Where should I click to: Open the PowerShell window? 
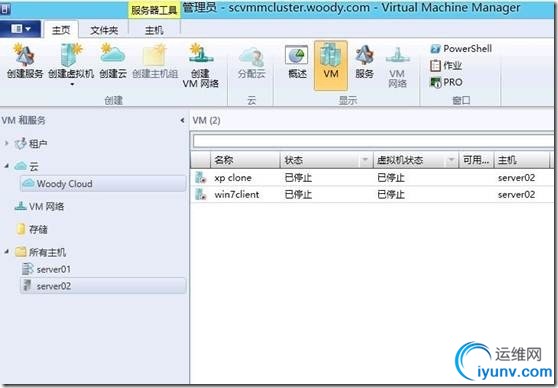tap(461, 49)
